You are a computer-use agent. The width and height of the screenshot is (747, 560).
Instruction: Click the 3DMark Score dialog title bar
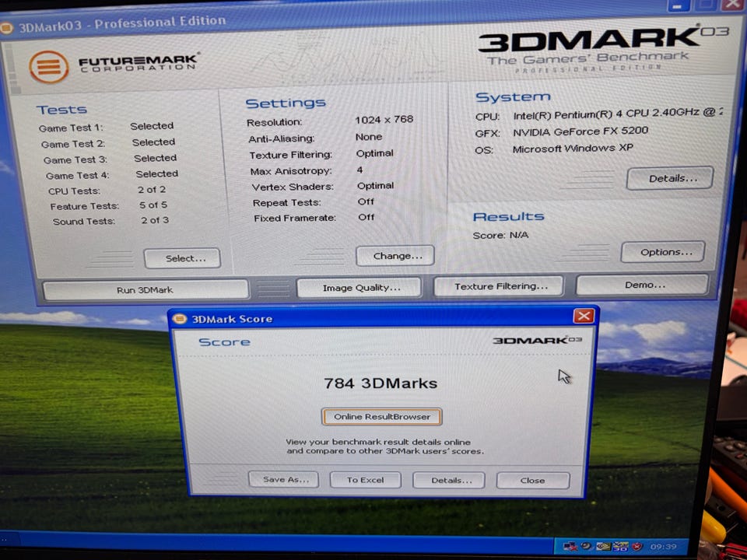click(x=384, y=317)
